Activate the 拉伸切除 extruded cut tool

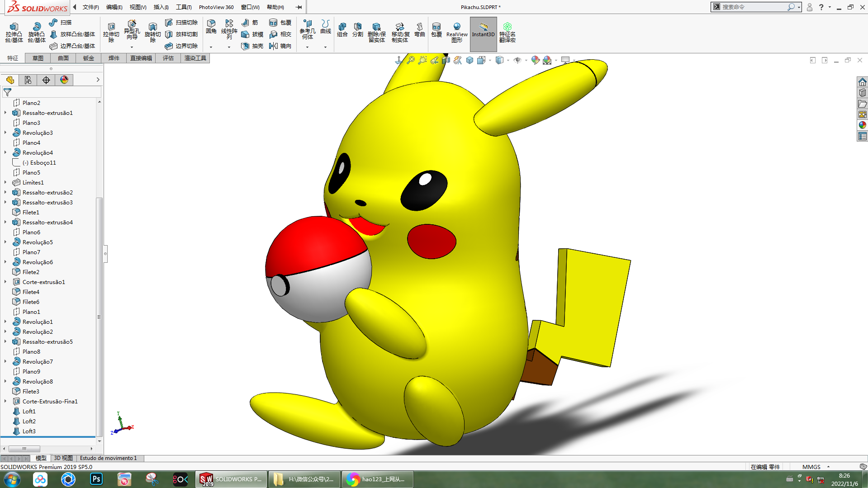coord(111,33)
